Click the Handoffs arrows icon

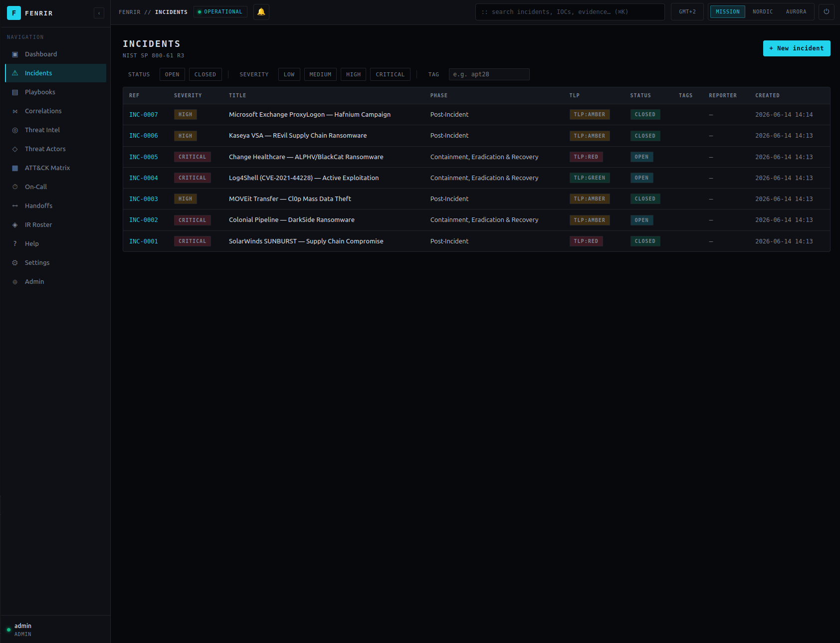click(x=15, y=206)
